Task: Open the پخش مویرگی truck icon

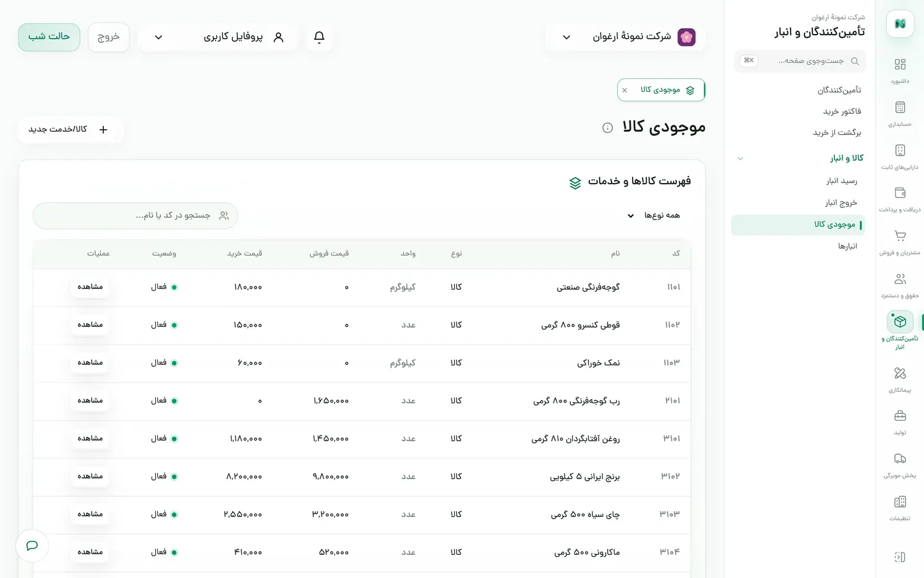Action: 900,459
